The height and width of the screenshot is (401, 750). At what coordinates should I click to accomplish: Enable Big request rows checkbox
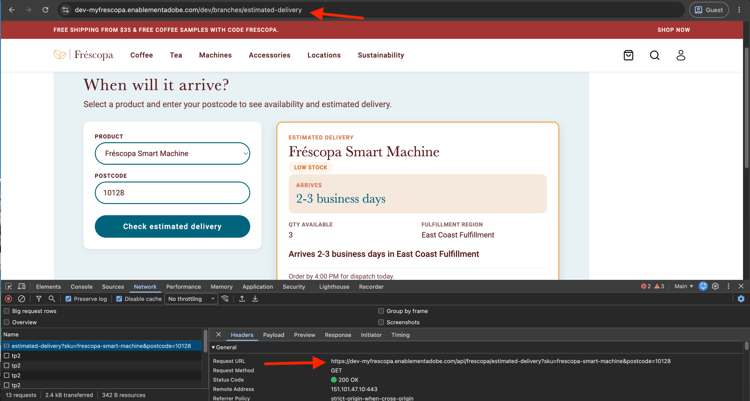(x=7, y=311)
